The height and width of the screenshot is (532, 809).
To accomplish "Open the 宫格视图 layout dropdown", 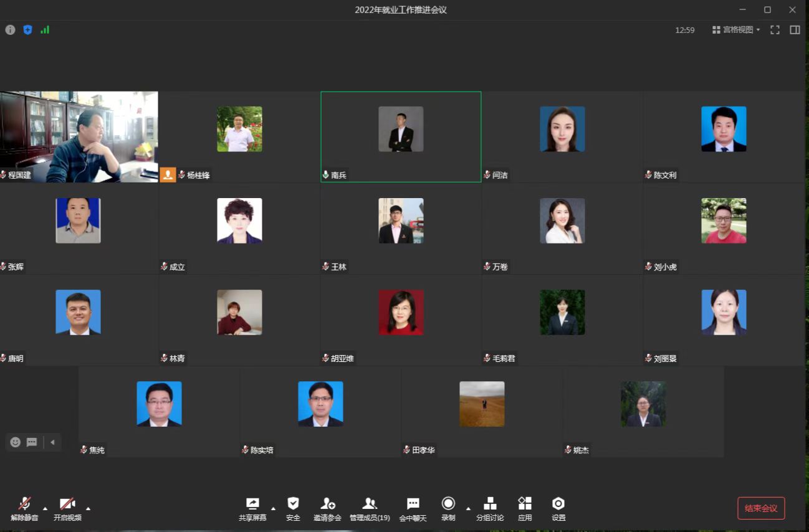I will coord(736,30).
